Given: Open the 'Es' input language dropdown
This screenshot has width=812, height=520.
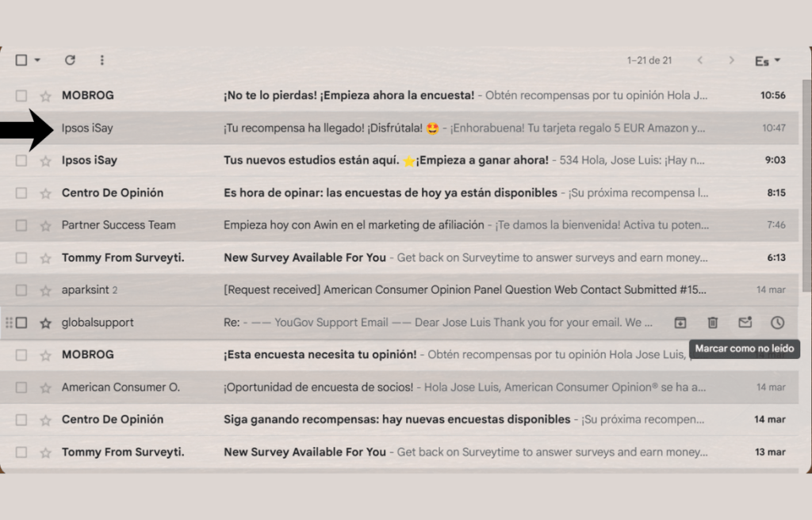Looking at the screenshot, I should (x=768, y=61).
